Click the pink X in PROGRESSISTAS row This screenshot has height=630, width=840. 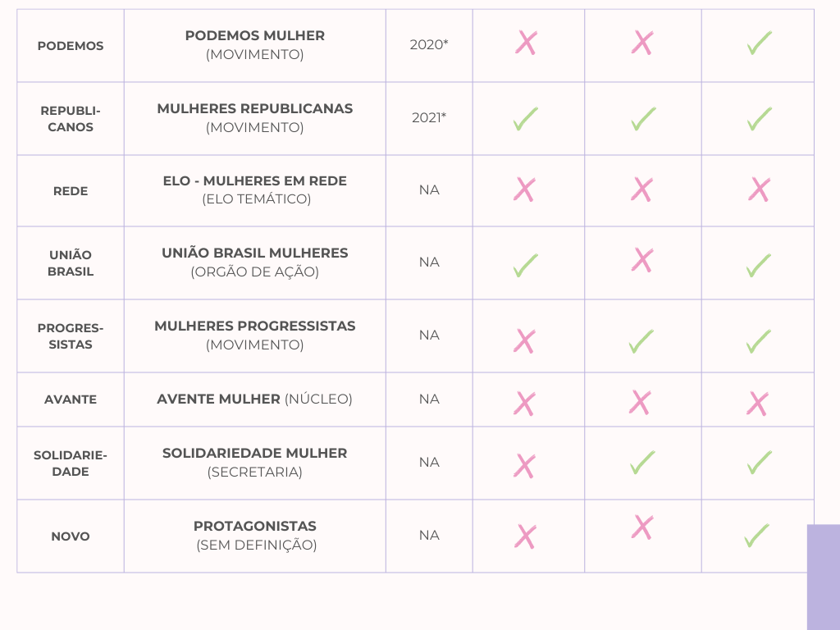524,341
